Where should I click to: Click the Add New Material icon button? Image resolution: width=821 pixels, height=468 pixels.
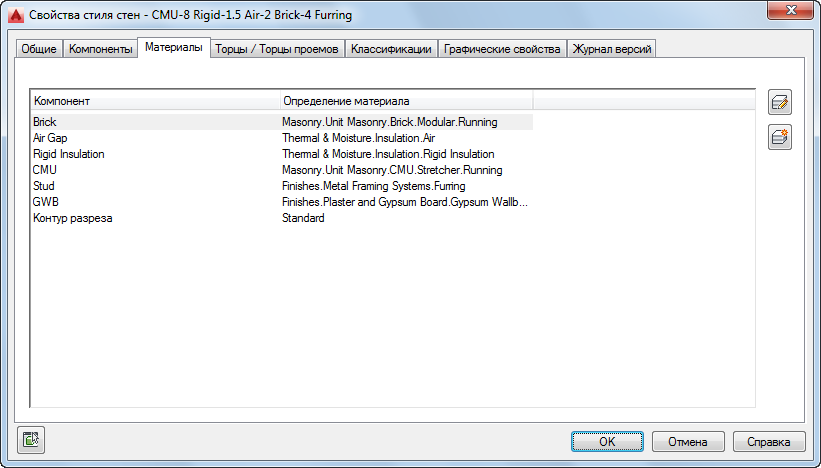pyautogui.click(x=780, y=138)
